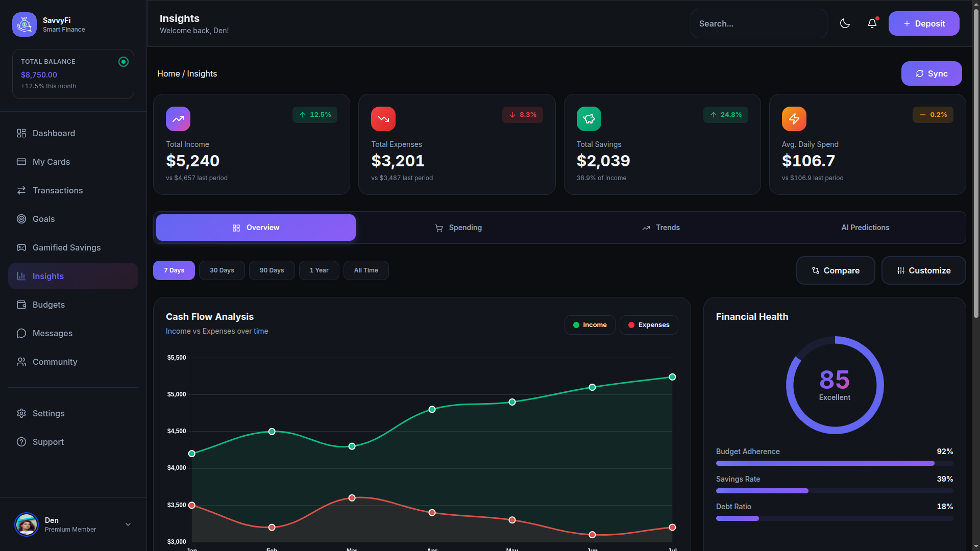Switch to the AI Predictions tab
980x551 pixels.
(x=865, y=228)
